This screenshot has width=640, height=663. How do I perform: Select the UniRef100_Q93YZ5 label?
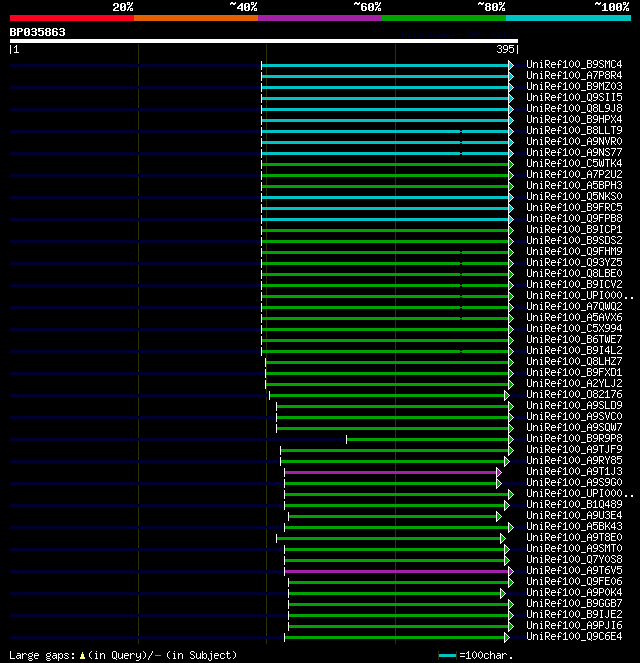(574, 262)
